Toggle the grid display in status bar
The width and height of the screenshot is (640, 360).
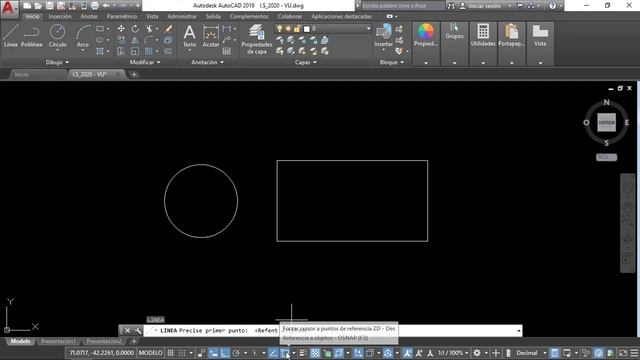(x=171, y=353)
